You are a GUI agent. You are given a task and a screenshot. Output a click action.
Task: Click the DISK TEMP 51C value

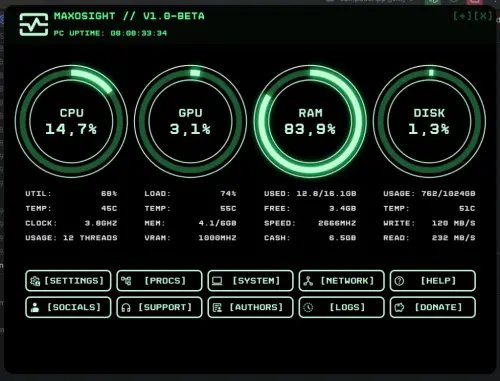coord(467,209)
